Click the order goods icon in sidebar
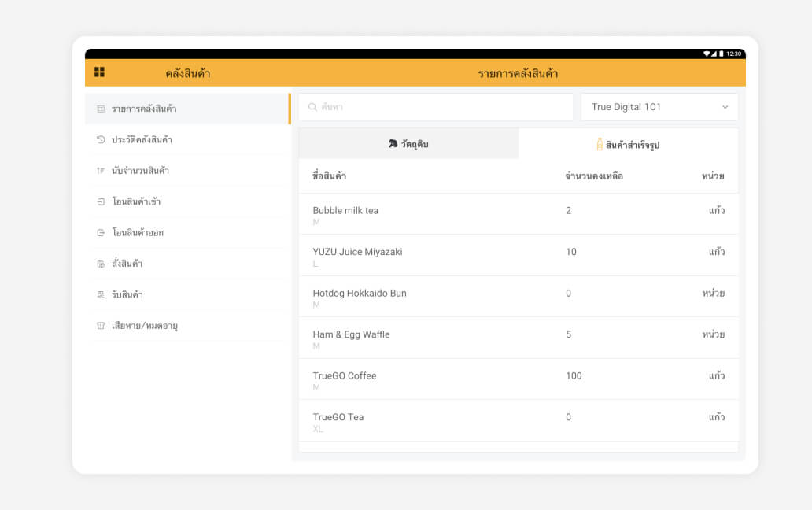This screenshot has height=510, width=812. (101, 264)
